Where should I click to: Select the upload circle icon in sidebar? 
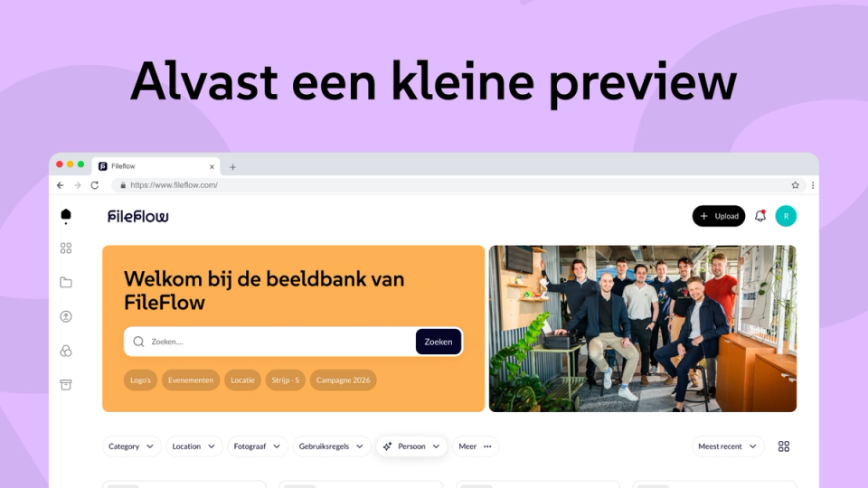[x=66, y=316]
